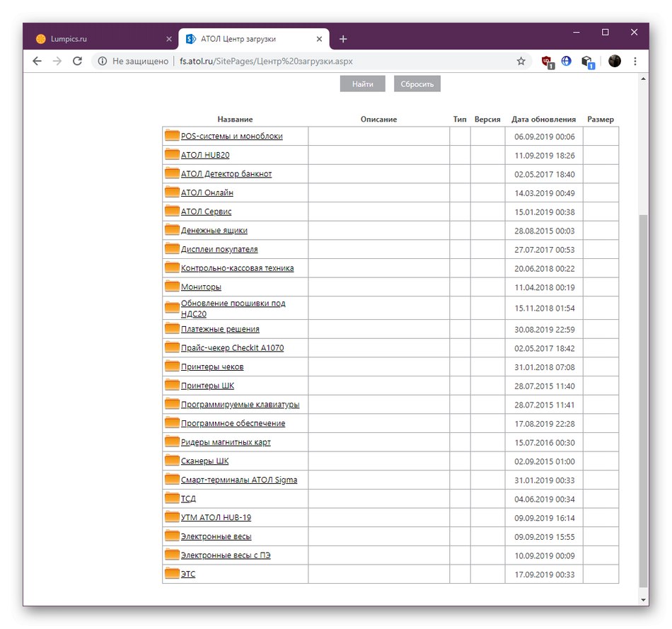The height and width of the screenshot is (629, 672).
Task: Open the cube extension icon with blue badge
Action: pyautogui.click(x=588, y=62)
